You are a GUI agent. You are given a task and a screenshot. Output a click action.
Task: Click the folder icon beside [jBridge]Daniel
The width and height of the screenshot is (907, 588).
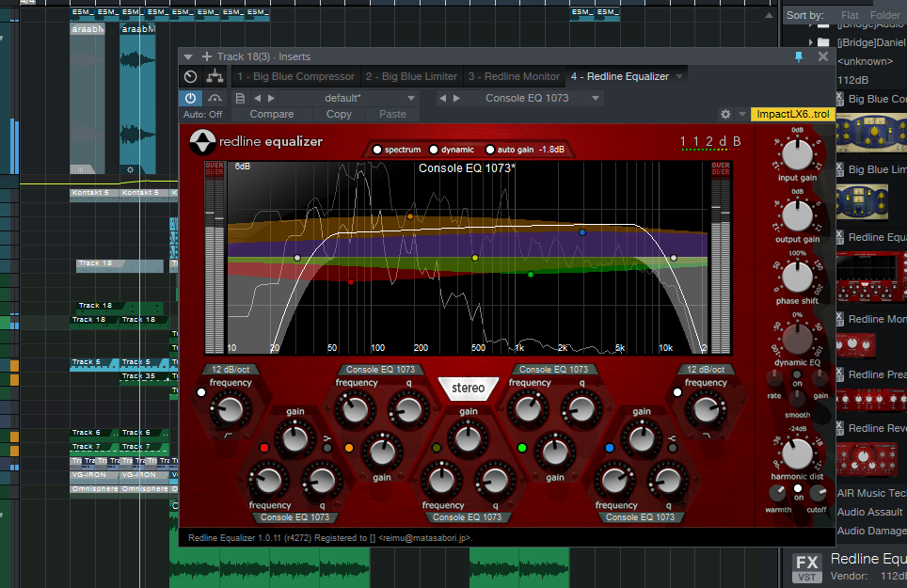click(x=823, y=42)
